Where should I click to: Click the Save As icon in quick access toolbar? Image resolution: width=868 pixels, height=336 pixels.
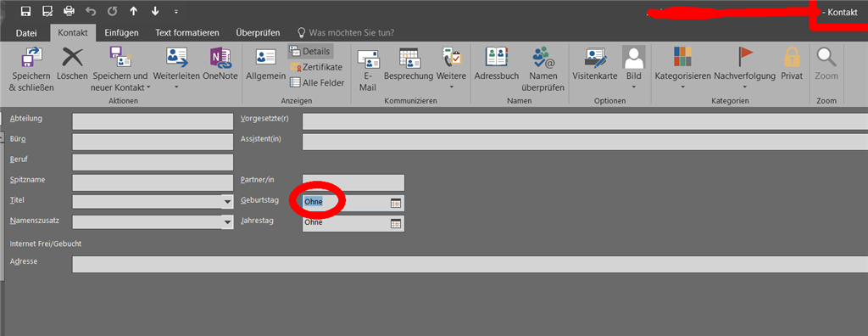click(x=47, y=10)
